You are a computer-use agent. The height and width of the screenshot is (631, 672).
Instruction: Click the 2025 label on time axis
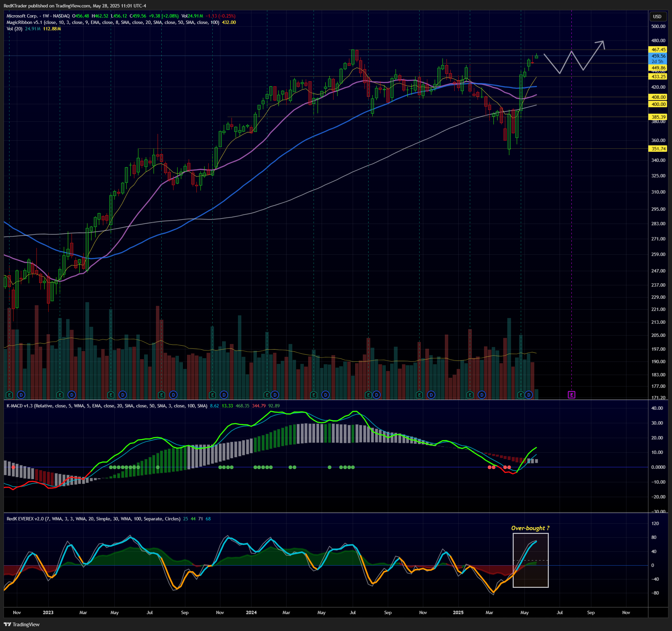(458, 612)
